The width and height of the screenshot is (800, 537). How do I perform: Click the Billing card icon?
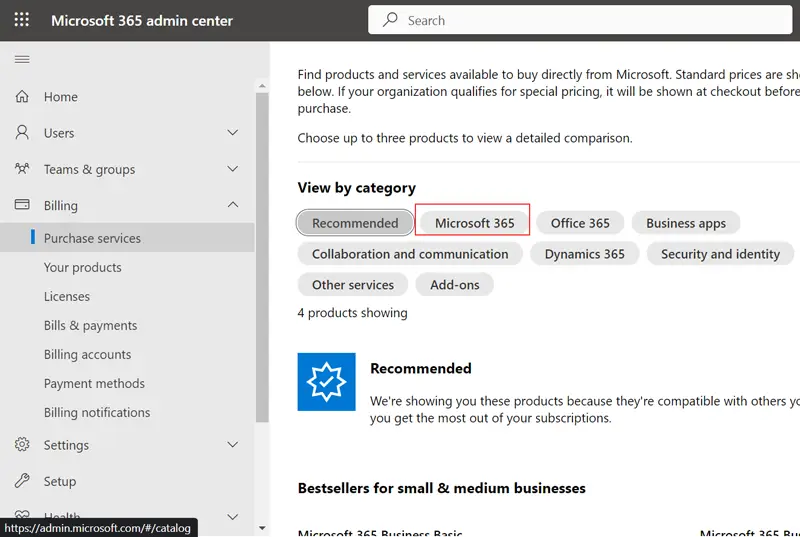(x=22, y=205)
